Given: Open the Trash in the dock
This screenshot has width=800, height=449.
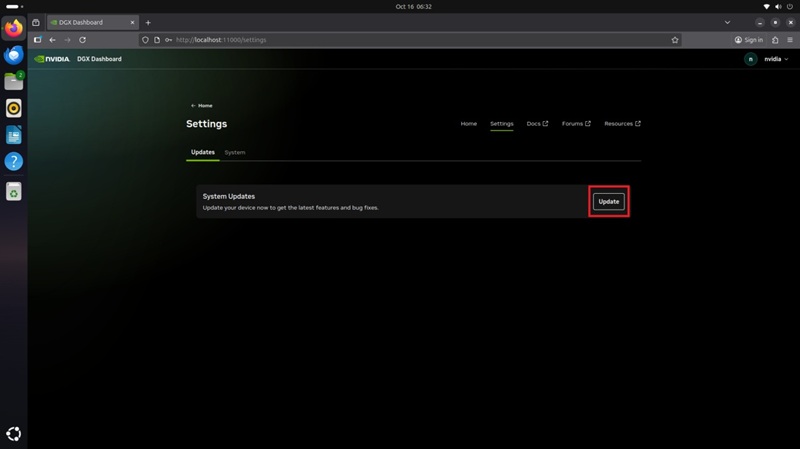Looking at the screenshot, I should tap(14, 191).
